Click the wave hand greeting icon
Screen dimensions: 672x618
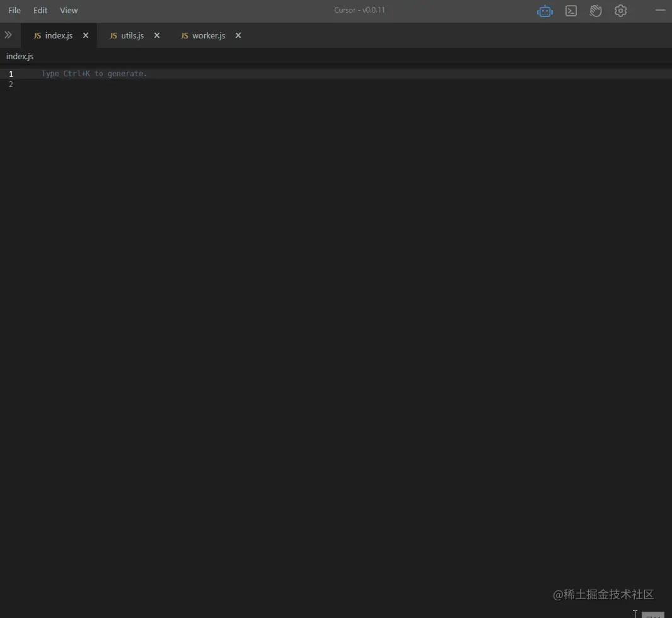click(x=595, y=11)
